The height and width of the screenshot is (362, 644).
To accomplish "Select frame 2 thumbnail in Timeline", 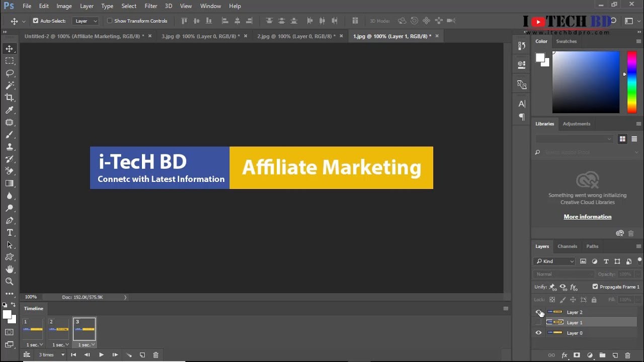I will coord(59,329).
